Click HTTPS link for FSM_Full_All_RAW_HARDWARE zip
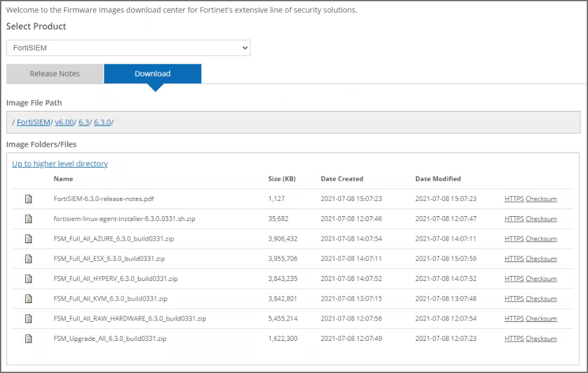The width and height of the screenshot is (588, 373). tap(514, 319)
